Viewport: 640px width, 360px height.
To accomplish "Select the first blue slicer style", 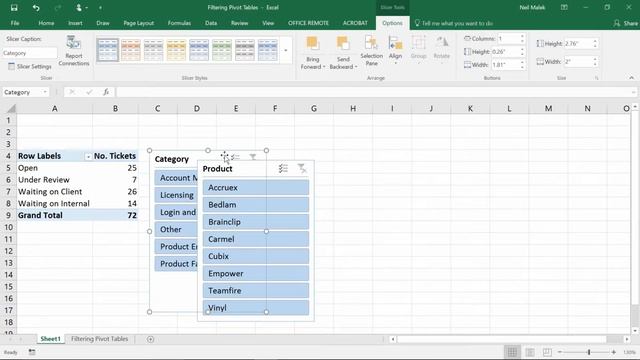I will point(108,50).
